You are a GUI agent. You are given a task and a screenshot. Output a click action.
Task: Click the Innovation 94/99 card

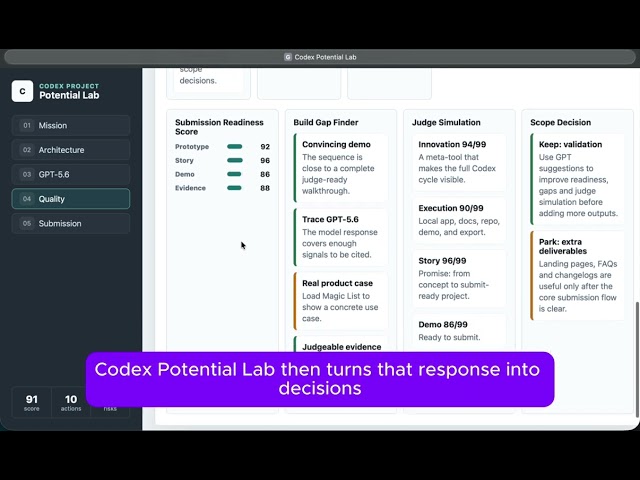click(x=459, y=162)
